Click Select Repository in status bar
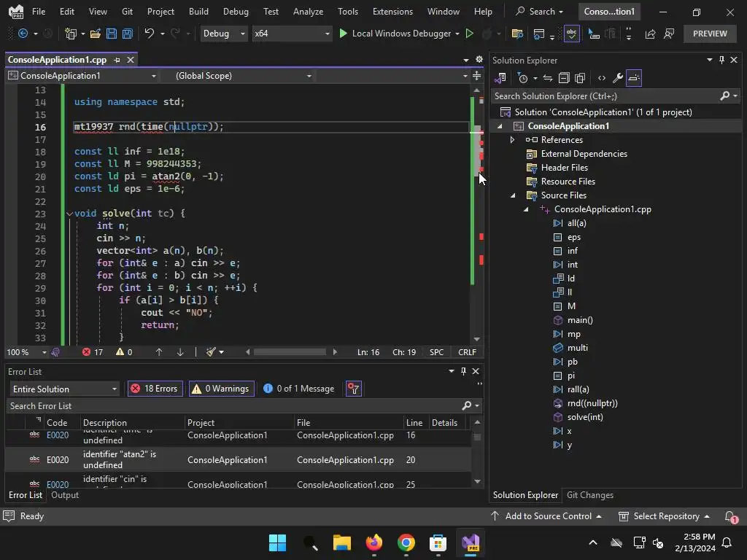 click(x=664, y=516)
